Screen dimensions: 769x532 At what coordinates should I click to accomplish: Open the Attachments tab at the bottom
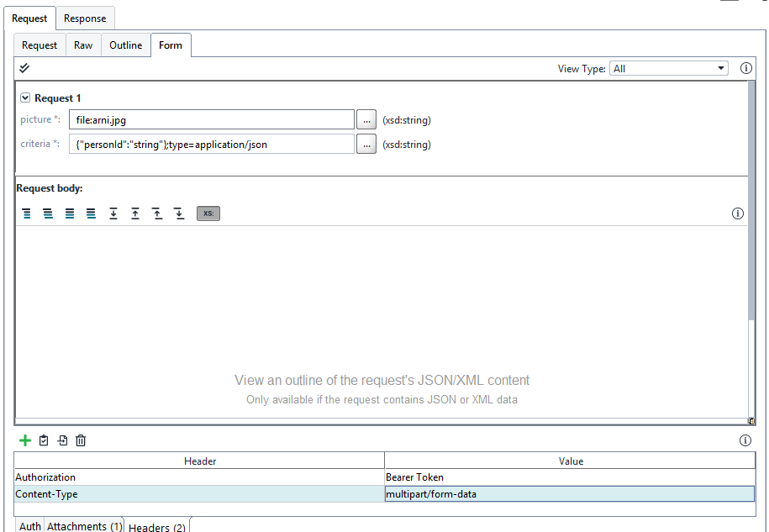[84, 525]
